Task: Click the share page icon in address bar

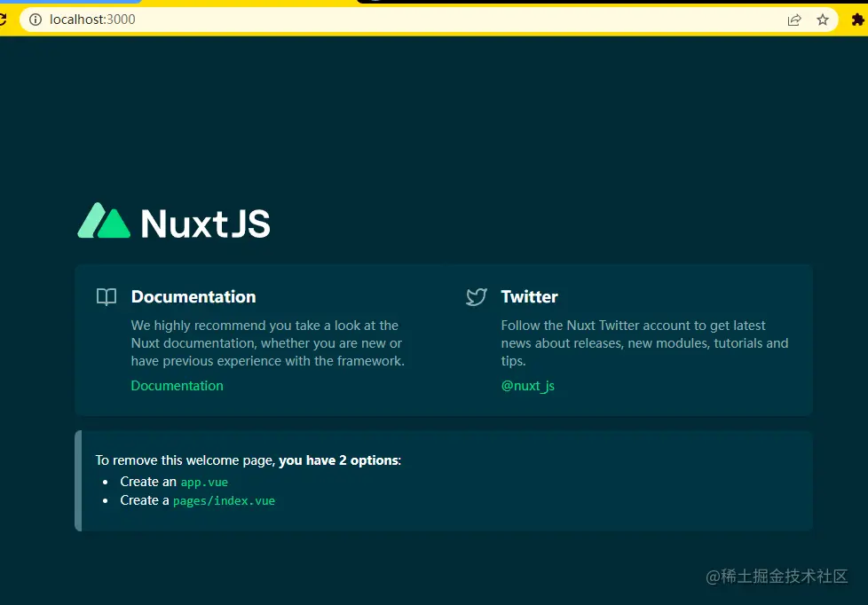Action: (794, 20)
